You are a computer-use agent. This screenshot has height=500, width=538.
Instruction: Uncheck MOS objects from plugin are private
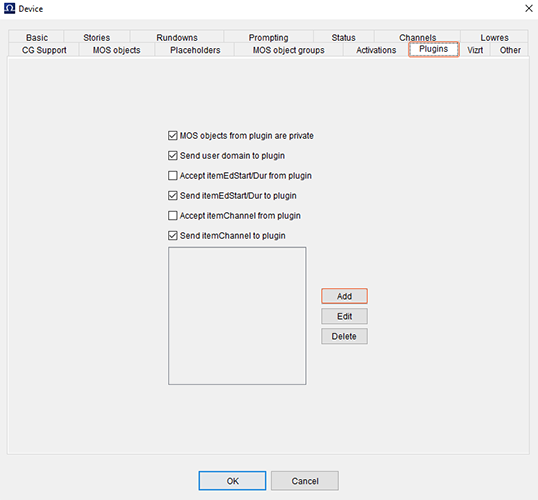(x=173, y=136)
